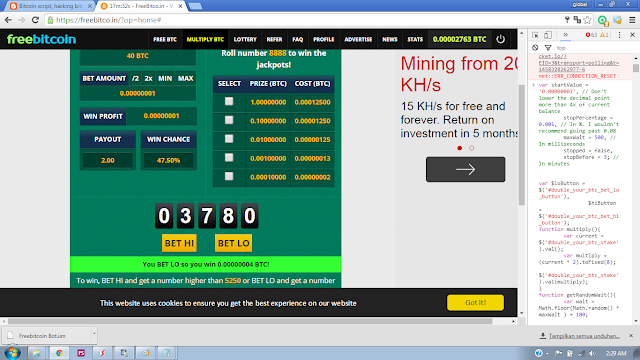Screen dimensions: 640x360
Task: Open Windows Start menu
Action: click(x=12, y=353)
